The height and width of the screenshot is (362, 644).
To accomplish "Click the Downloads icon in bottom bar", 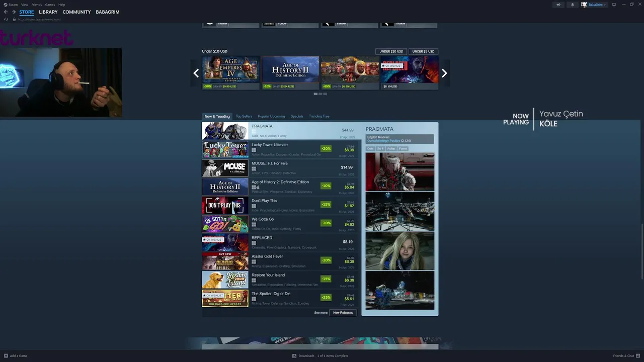I will (x=294, y=355).
